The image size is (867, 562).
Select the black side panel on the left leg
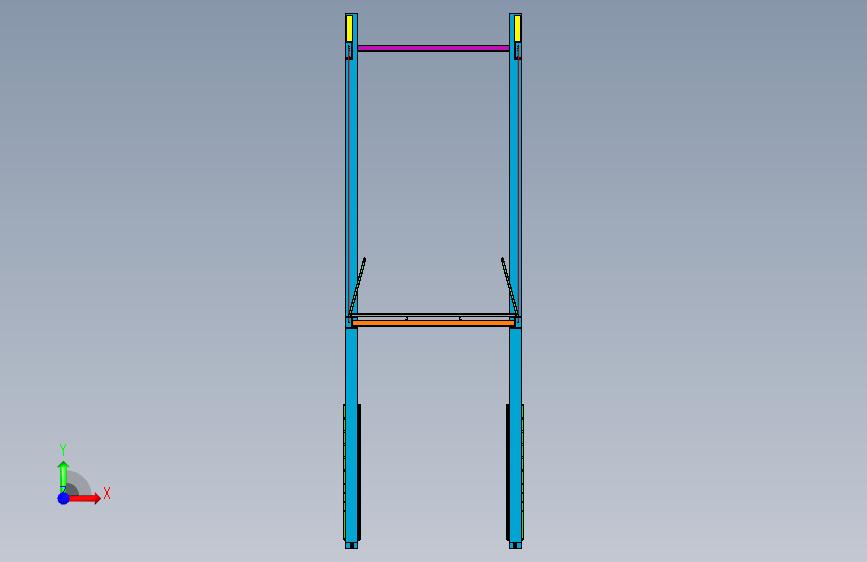coord(359,472)
